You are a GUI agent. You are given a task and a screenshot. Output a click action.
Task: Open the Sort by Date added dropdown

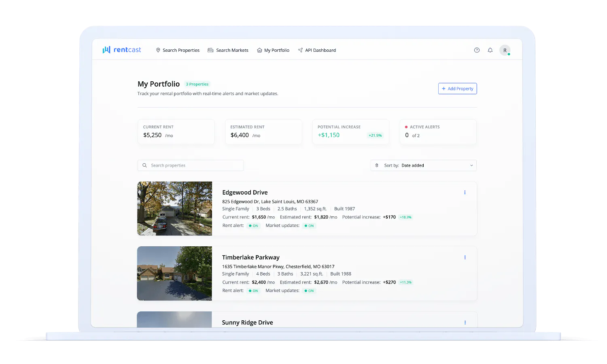pyautogui.click(x=424, y=165)
